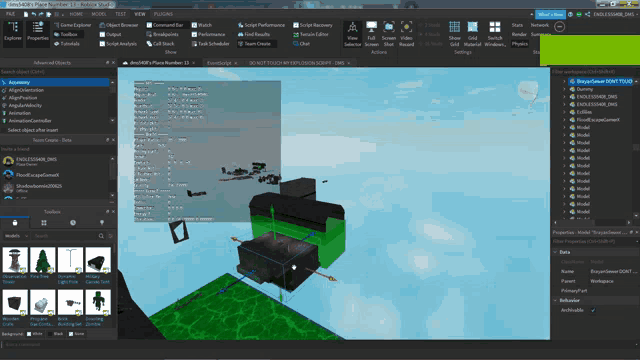Switch to the MODEL ribbon tab

[x=99, y=14]
